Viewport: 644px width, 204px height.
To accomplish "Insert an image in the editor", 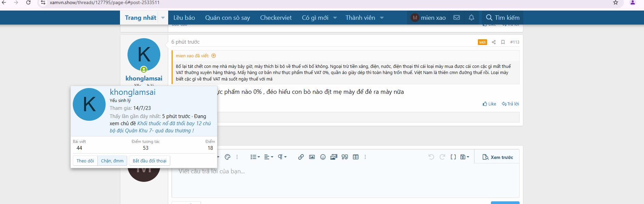I will (x=312, y=157).
